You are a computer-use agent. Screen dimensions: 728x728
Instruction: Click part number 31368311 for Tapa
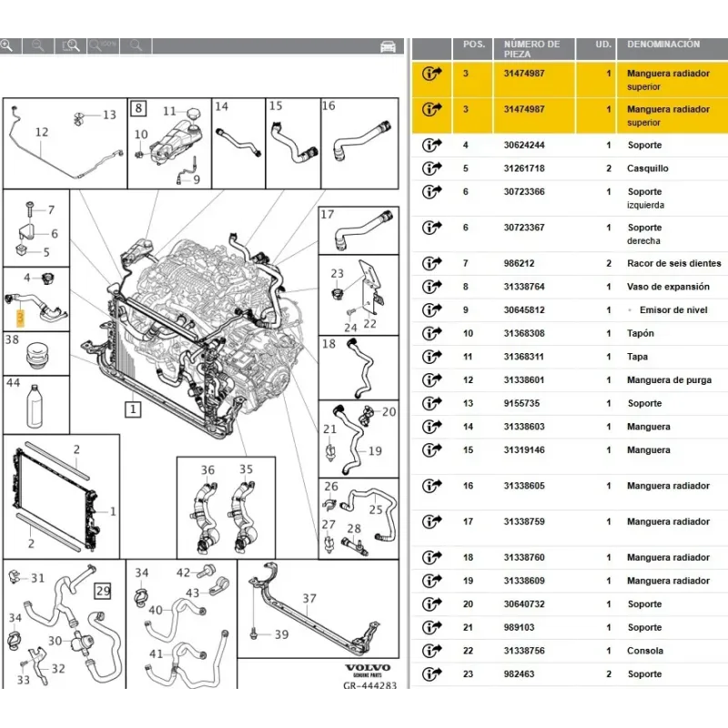tap(523, 357)
